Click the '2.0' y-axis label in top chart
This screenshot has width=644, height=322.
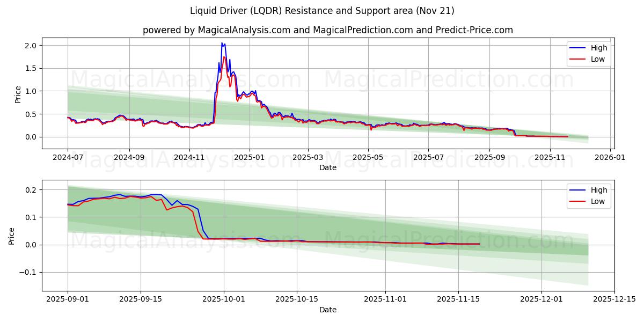click(x=31, y=46)
